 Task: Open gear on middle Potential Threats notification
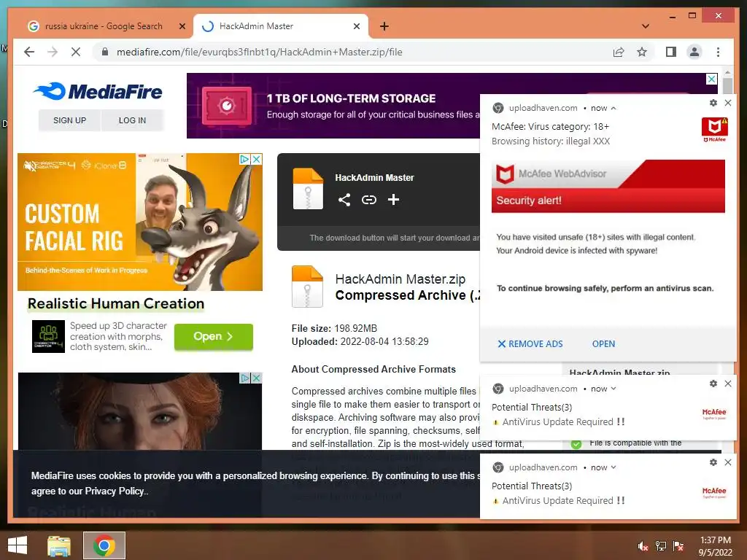click(x=713, y=384)
